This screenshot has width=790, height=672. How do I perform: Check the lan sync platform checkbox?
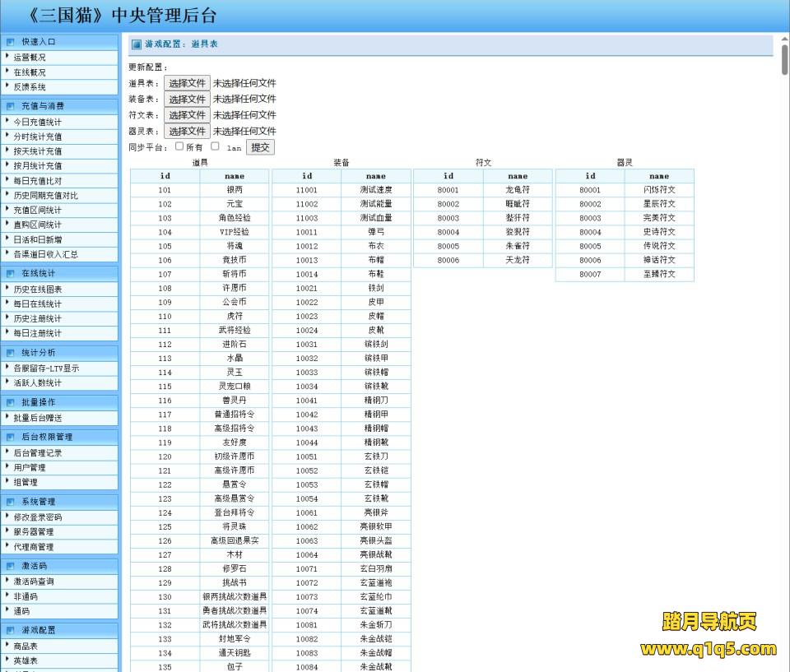click(215, 146)
